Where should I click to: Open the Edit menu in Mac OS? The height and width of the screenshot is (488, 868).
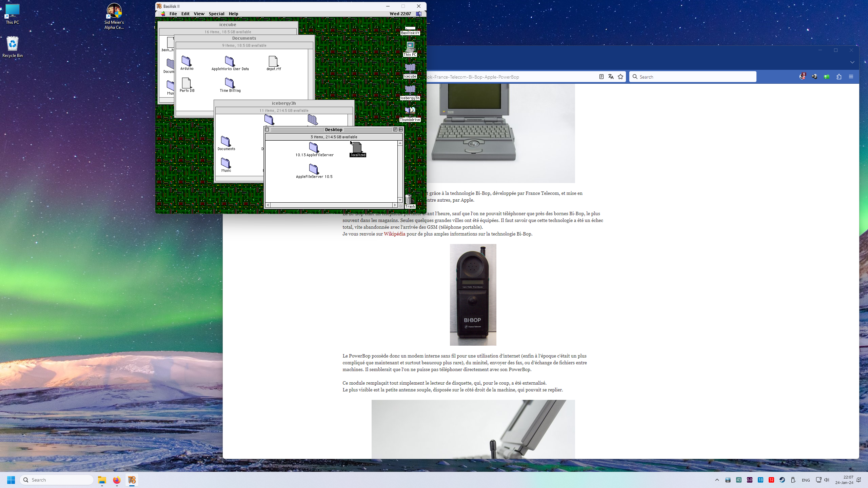tap(185, 14)
